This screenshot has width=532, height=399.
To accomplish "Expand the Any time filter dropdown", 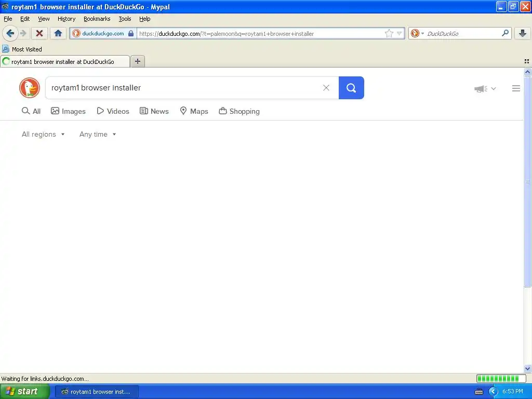I will [98, 135].
